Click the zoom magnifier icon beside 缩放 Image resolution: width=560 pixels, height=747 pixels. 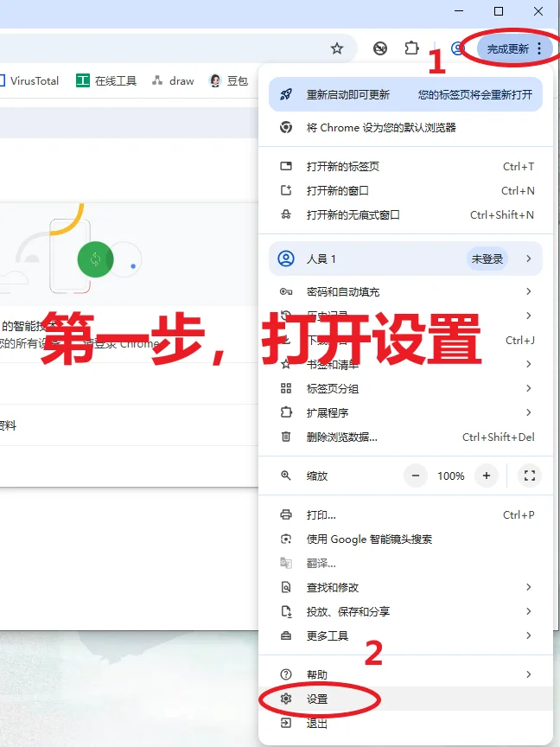coord(286,476)
